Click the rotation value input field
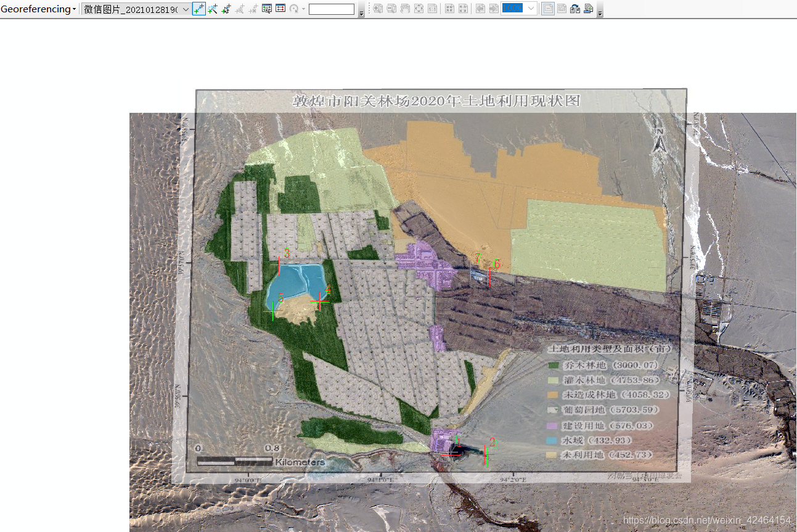 coord(332,9)
